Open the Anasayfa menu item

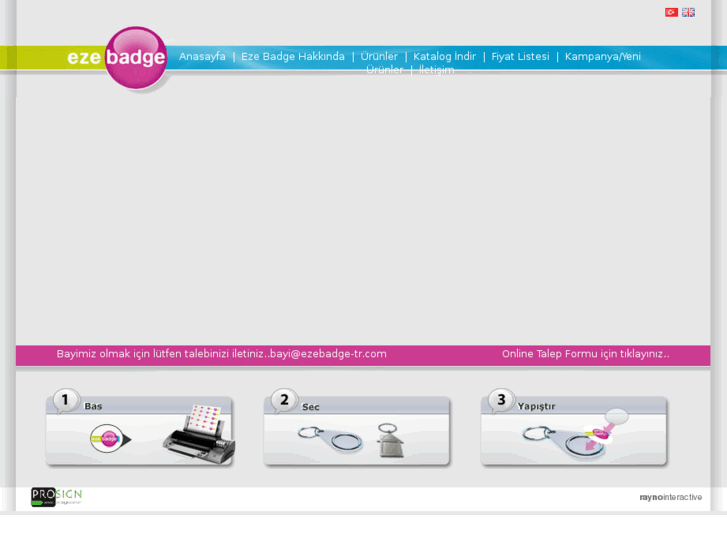[202, 57]
